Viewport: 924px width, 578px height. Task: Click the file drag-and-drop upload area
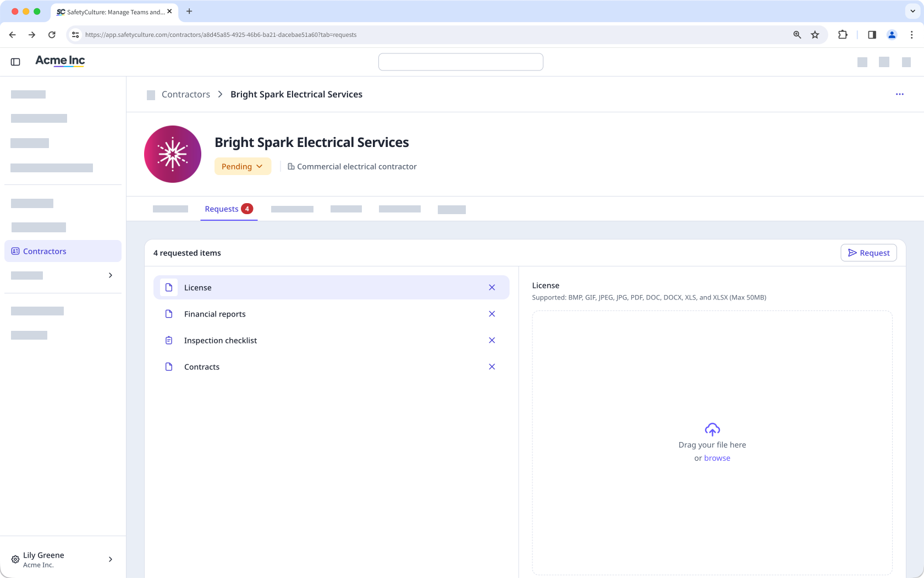712,443
